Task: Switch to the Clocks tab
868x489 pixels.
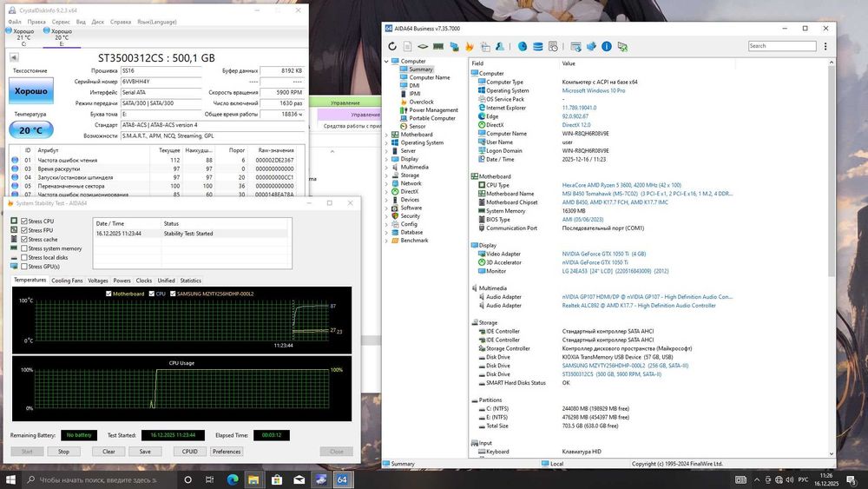Action: point(144,281)
